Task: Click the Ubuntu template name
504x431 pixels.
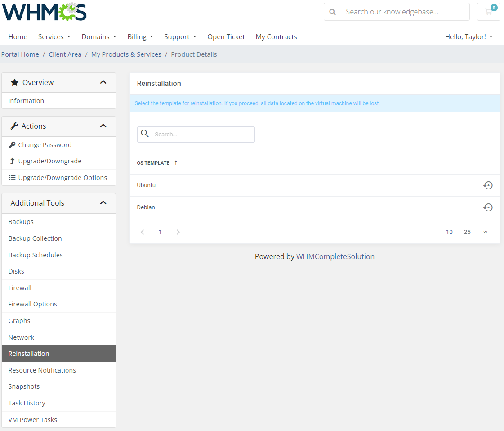Action: click(146, 185)
